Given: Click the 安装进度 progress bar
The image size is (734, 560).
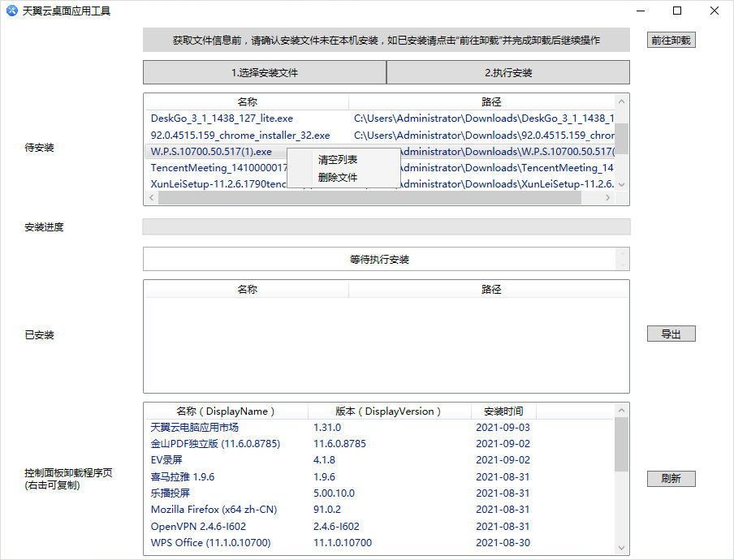Looking at the screenshot, I should [386, 227].
